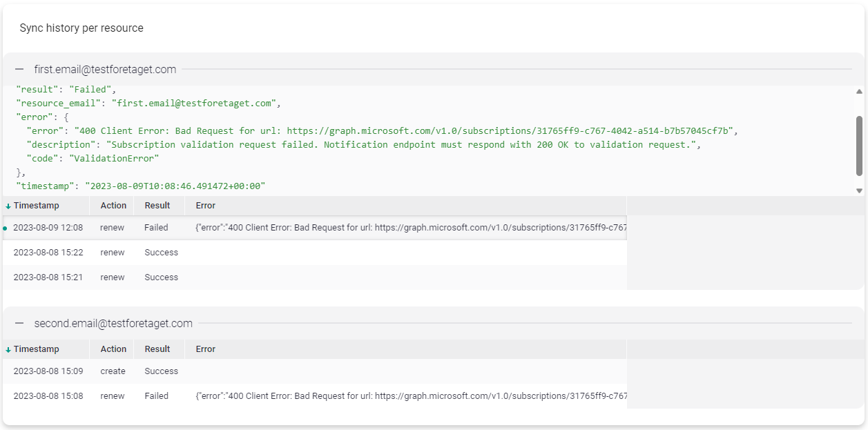Click the green status dot on the failed row
Viewport: 868px width, 430px height.
[6, 227]
